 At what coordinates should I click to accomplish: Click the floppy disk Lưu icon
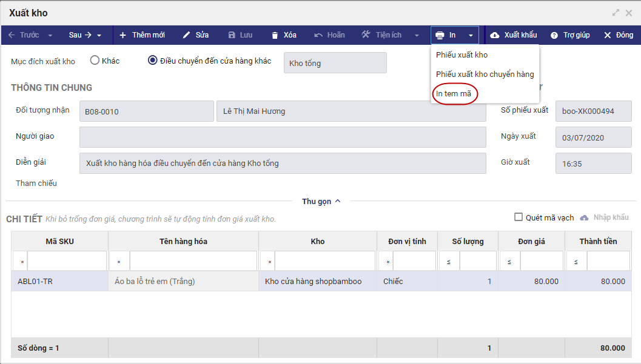coord(232,35)
